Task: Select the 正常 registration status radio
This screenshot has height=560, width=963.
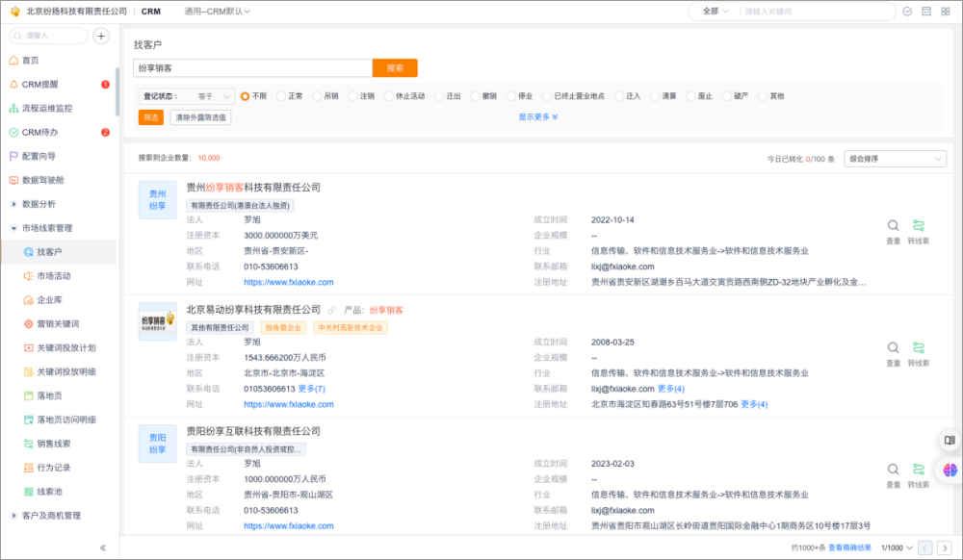Action: [x=281, y=96]
